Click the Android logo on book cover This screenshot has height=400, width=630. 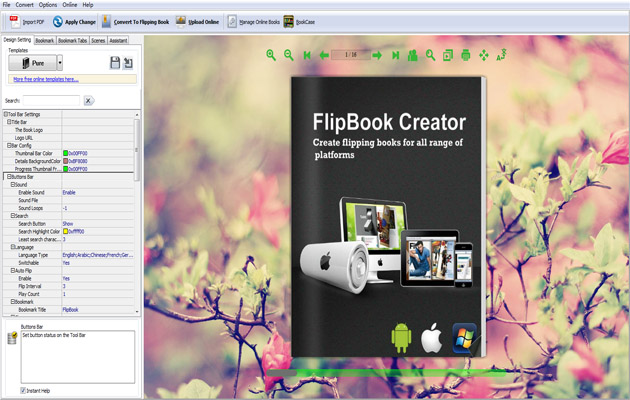(x=401, y=338)
